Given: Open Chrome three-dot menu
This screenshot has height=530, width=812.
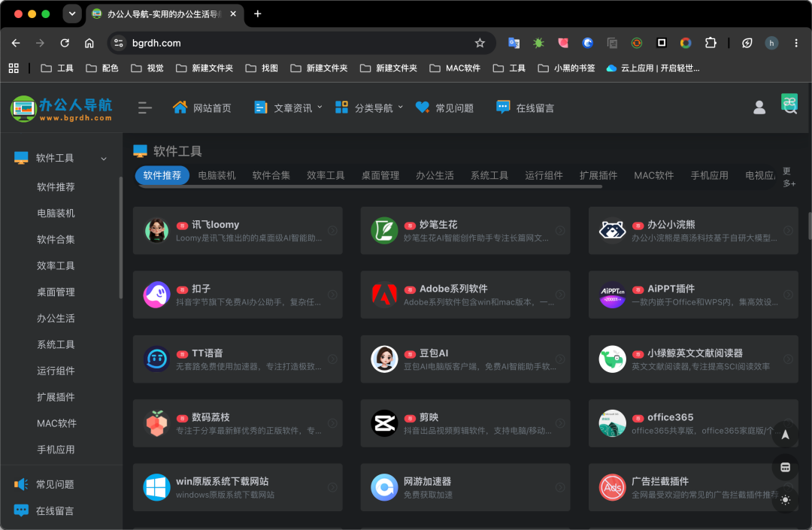Looking at the screenshot, I should pyautogui.click(x=796, y=43).
